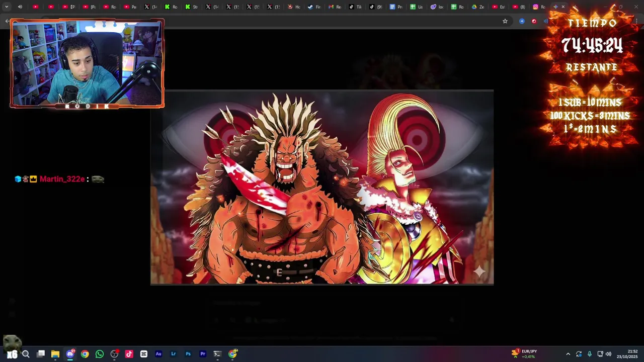
Task: Select the active Gemini sparkle tab
Action: pyautogui.click(x=556, y=7)
